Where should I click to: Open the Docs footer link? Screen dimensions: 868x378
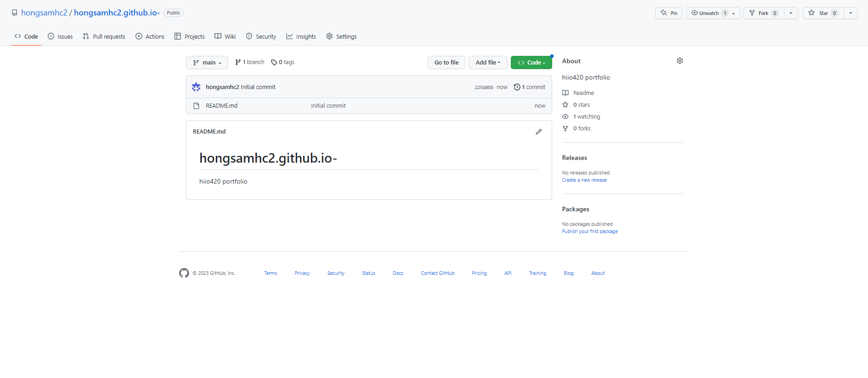click(x=398, y=273)
